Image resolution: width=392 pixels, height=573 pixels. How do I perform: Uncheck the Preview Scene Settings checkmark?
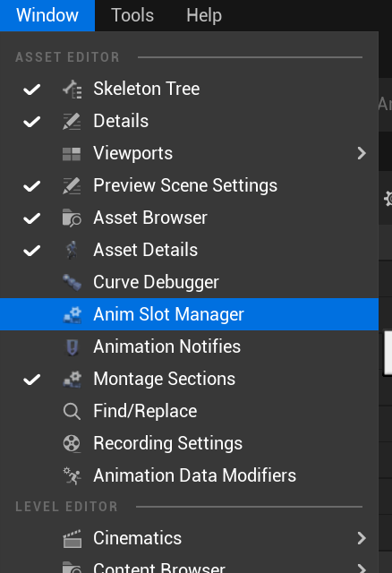(x=32, y=186)
